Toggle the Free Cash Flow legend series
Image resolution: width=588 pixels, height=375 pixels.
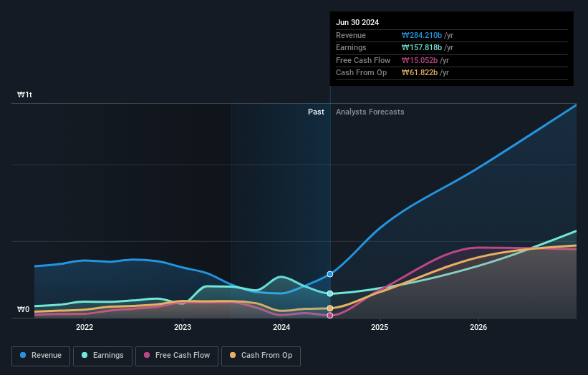tap(177, 356)
